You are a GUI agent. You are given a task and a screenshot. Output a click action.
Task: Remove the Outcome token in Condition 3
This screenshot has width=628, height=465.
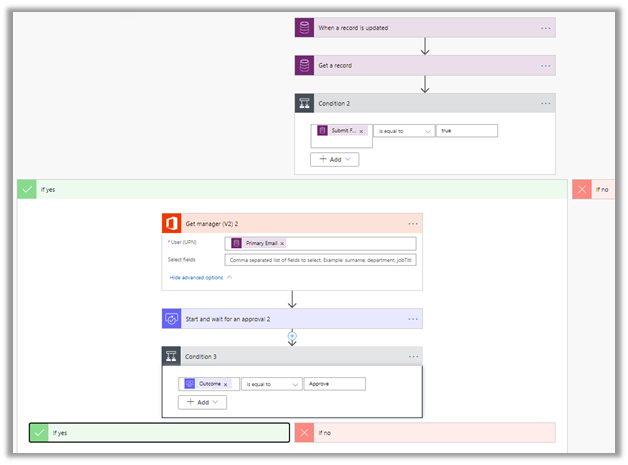coord(226,384)
